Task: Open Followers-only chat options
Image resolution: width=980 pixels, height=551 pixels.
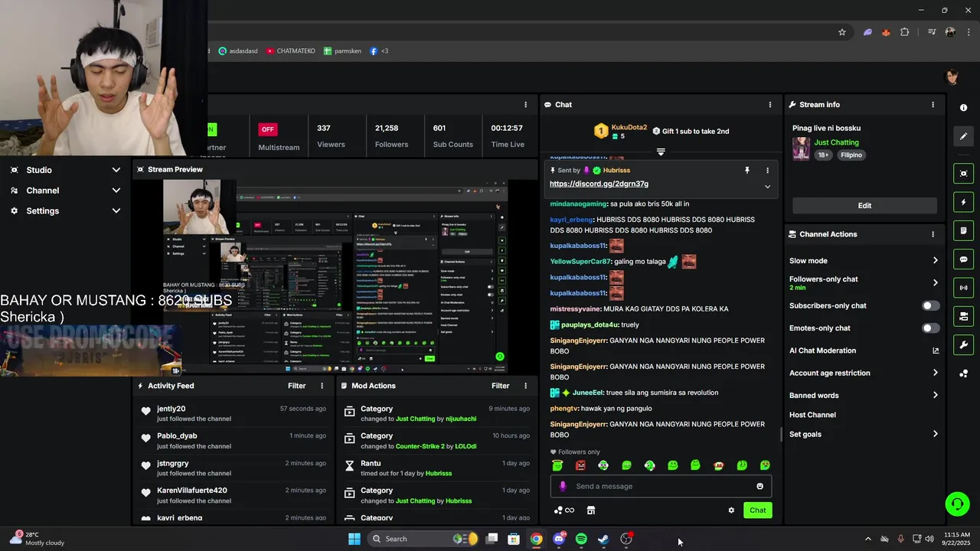Action: (x=864, y=283)
